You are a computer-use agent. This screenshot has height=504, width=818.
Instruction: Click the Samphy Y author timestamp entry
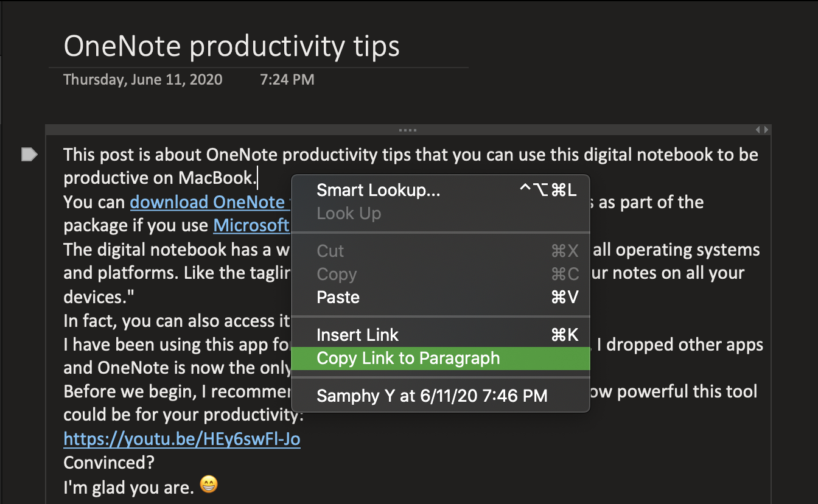pos(441,396)
